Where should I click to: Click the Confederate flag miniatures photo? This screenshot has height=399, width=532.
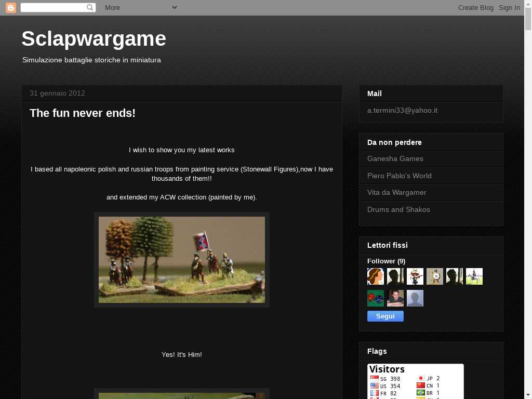[182, 260]
